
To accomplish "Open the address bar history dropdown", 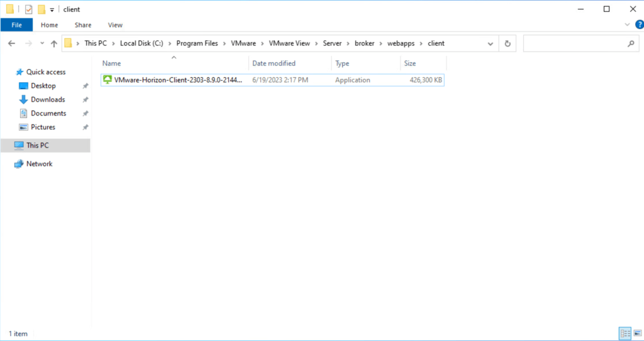I will [x=491, y=43].
